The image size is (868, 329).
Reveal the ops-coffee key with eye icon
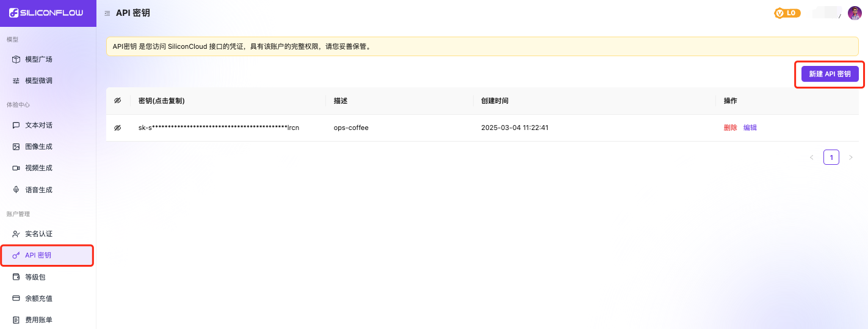point(118,128)
